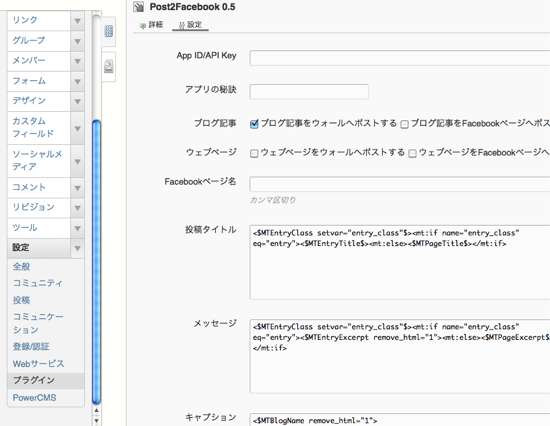This screenshot has width=550, height=426.
Task: Expand the コメント menu arrow
Action: pos(78,188)
